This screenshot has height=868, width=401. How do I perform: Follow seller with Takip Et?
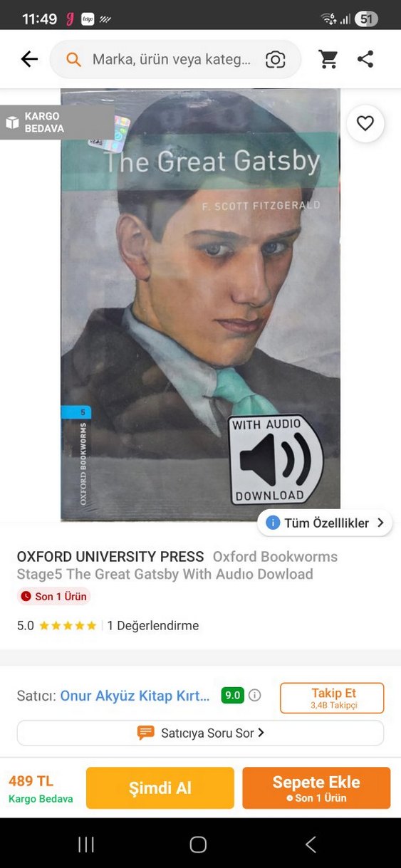coord(332,698)
